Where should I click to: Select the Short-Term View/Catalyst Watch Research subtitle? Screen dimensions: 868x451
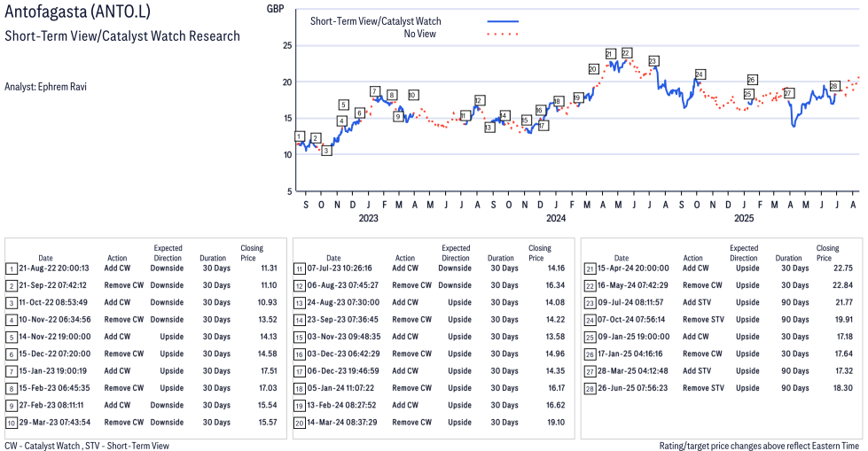pos(122,36)
